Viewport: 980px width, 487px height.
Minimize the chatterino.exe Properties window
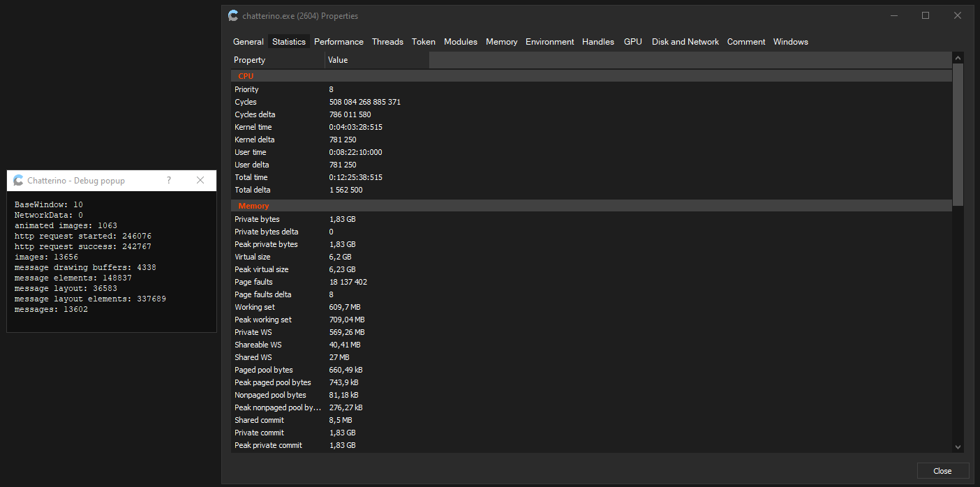893,15
